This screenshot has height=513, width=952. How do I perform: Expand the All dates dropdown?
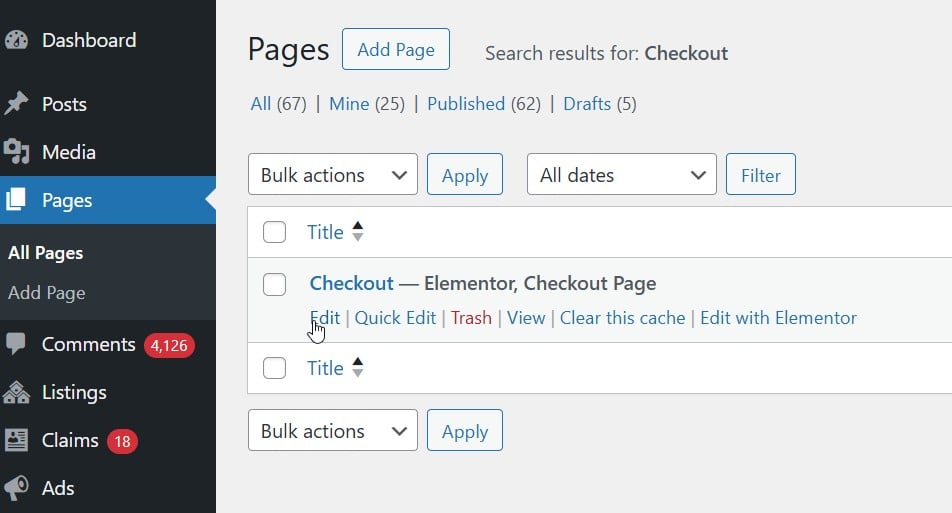(621, 175)
